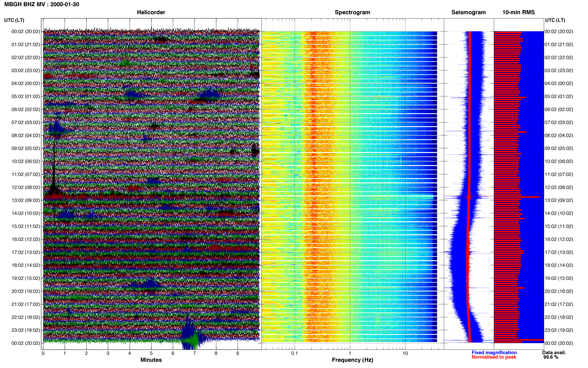Click the left 17:02 (13:02) time label

click(26, 252)
